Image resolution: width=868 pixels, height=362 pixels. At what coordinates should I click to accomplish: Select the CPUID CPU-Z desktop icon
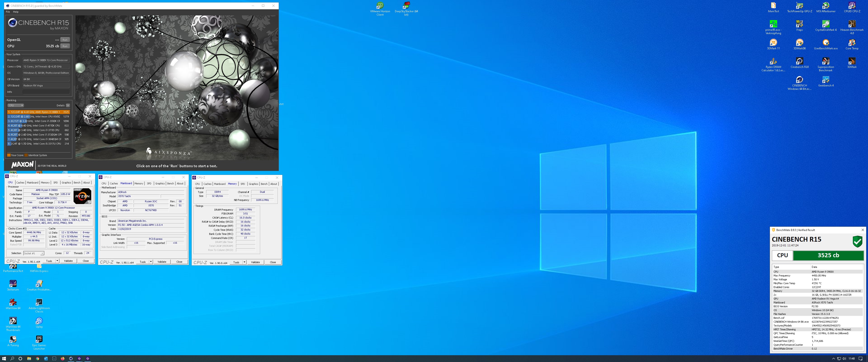[852, 7]
